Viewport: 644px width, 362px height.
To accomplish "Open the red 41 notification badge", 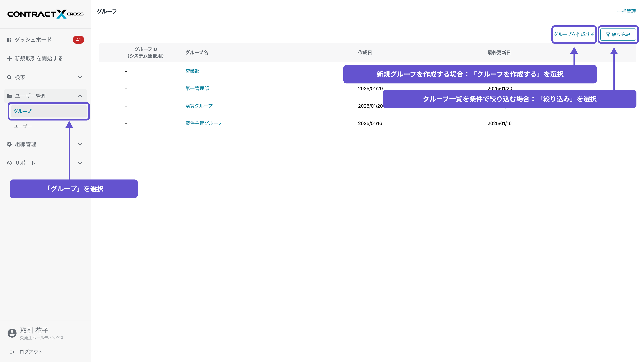I will 78,40.
